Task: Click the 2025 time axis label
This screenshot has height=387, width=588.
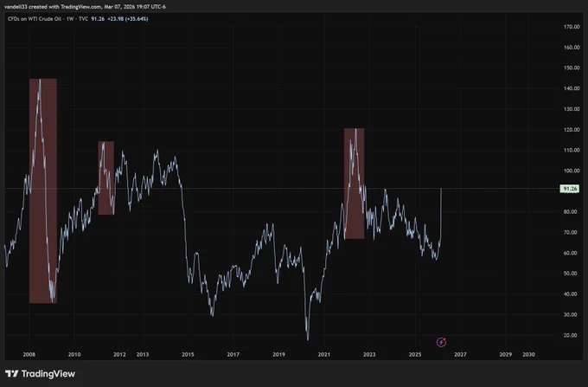Action: pyautogui.click(x=415, y=354)
